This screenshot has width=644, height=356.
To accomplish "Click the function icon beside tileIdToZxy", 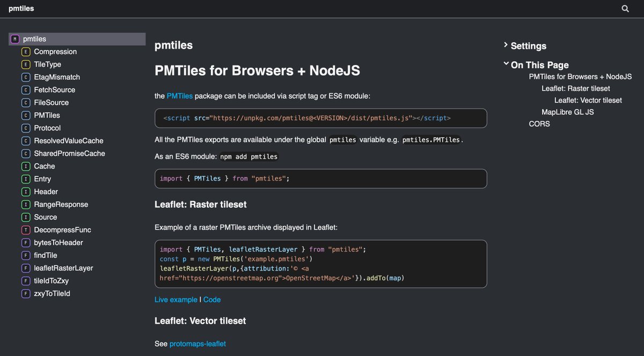I will pyautogui.click(x=26, y=281).
